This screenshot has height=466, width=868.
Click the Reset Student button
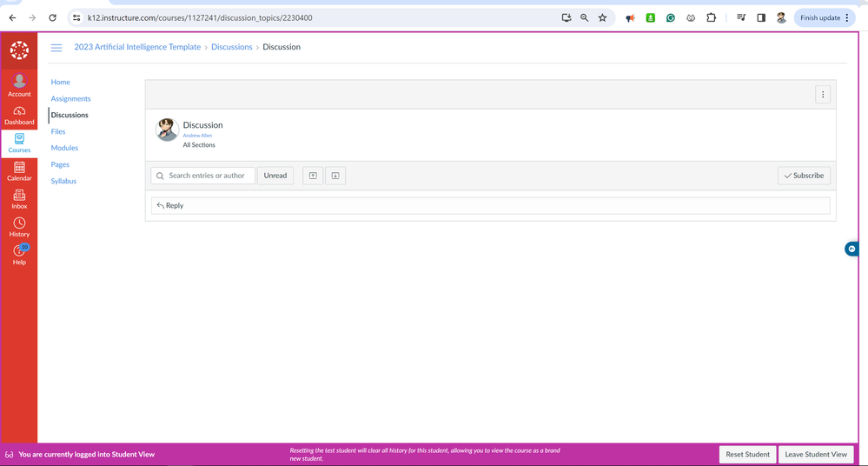[x=747, y=454]
